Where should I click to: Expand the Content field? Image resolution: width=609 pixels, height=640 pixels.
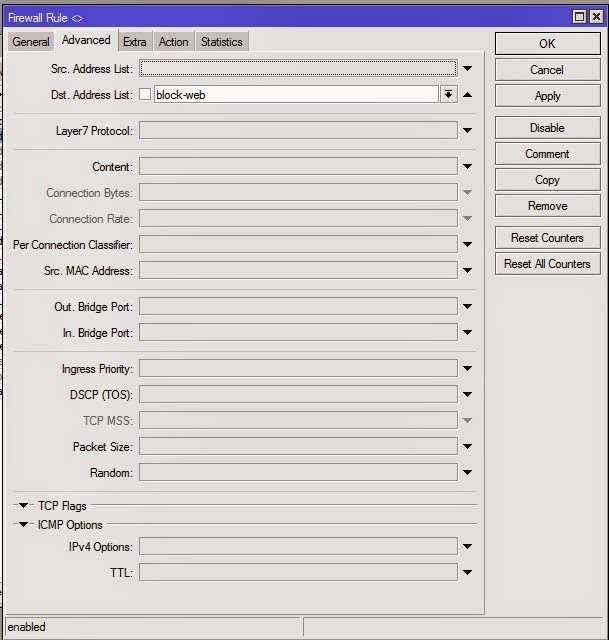[x=468, y=167]
